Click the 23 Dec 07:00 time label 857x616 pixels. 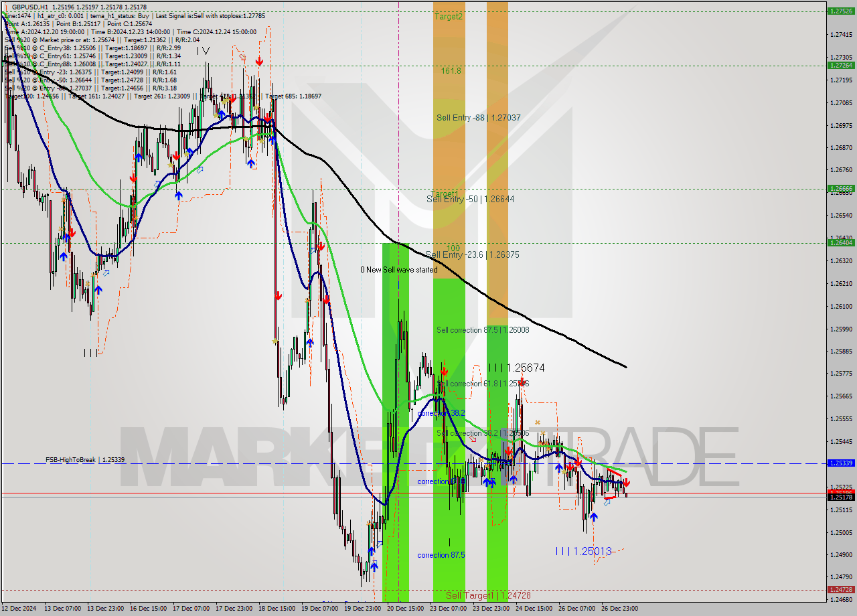(448, 609)
